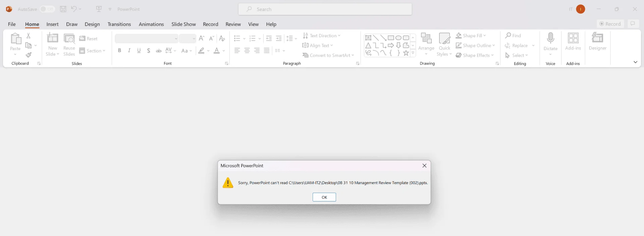This screenshot has height=236, width=644.
Task: Collapse the ribbon with the chevron
Action: 635,62
